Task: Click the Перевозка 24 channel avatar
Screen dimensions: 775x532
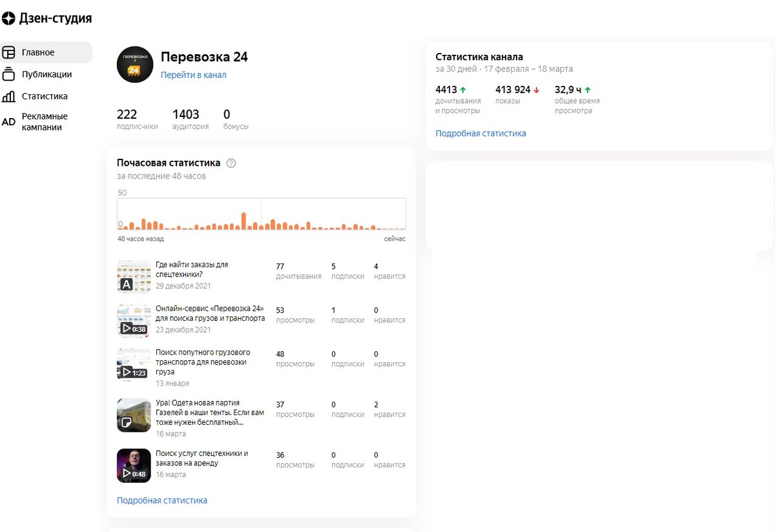Action: tap(135, 65)
